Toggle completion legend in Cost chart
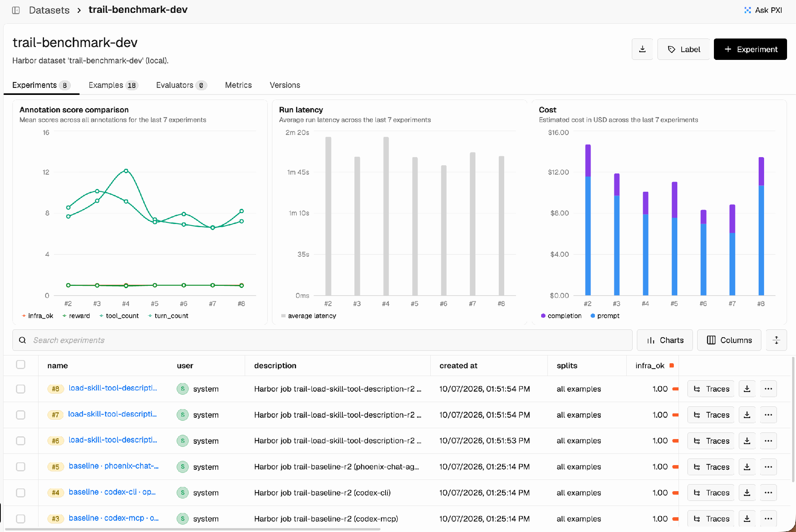Screen dimensions: 796x532 click(561, 316)
